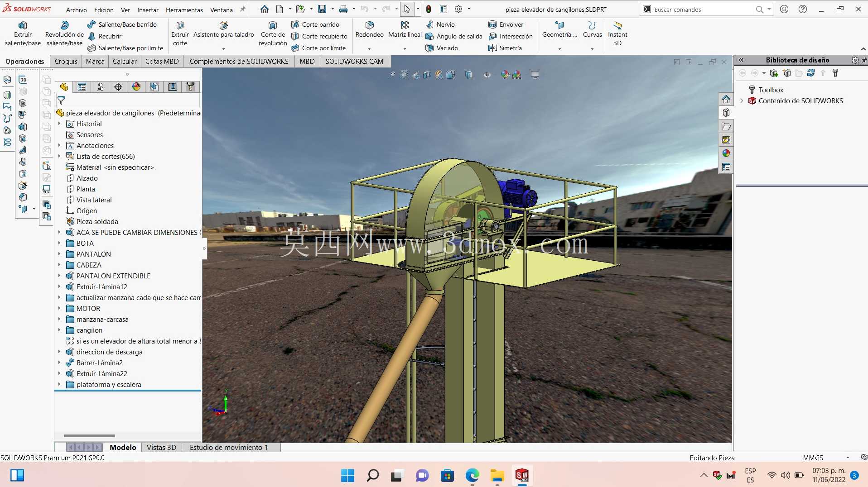Click add to library icon
868x487 pixels.
(774, 73)
